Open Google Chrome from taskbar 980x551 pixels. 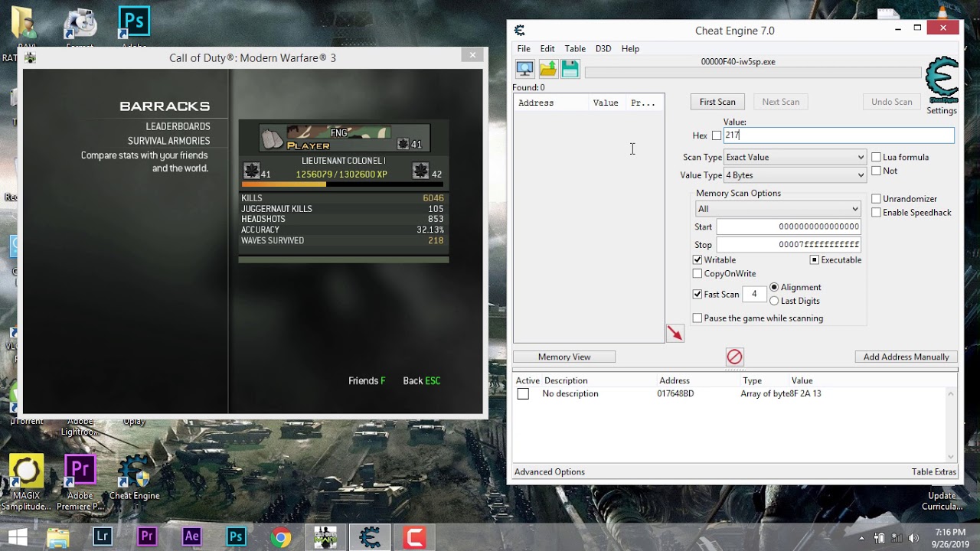[281, 537]
